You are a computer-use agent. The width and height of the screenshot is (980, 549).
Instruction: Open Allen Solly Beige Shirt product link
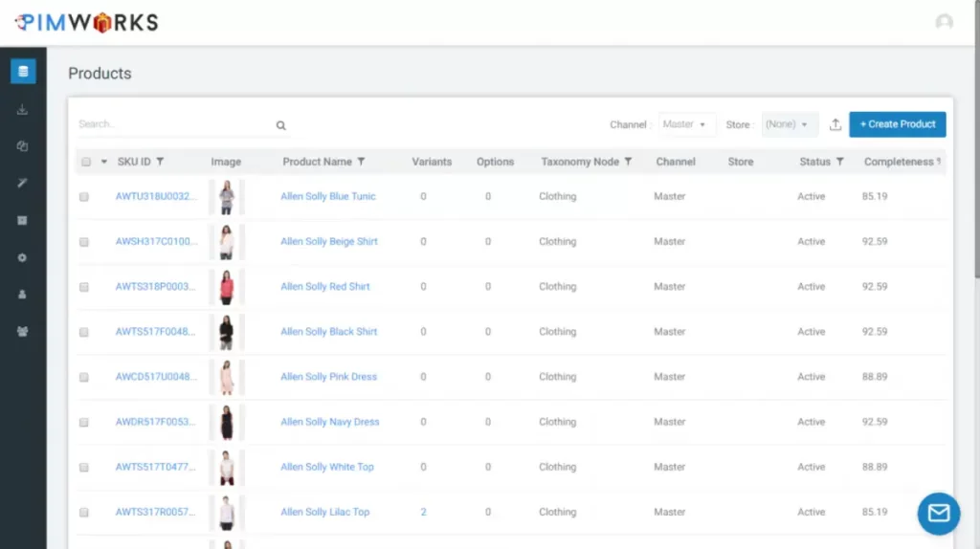(329, 241)
